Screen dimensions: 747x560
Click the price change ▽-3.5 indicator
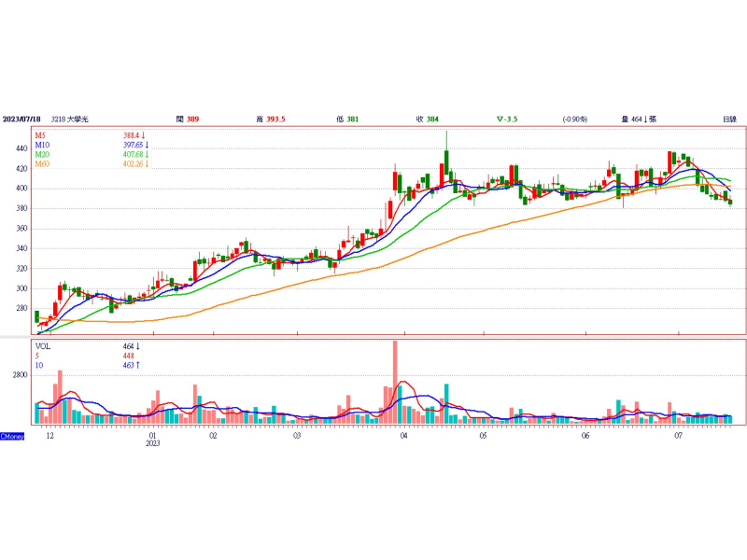pos(508,119)
